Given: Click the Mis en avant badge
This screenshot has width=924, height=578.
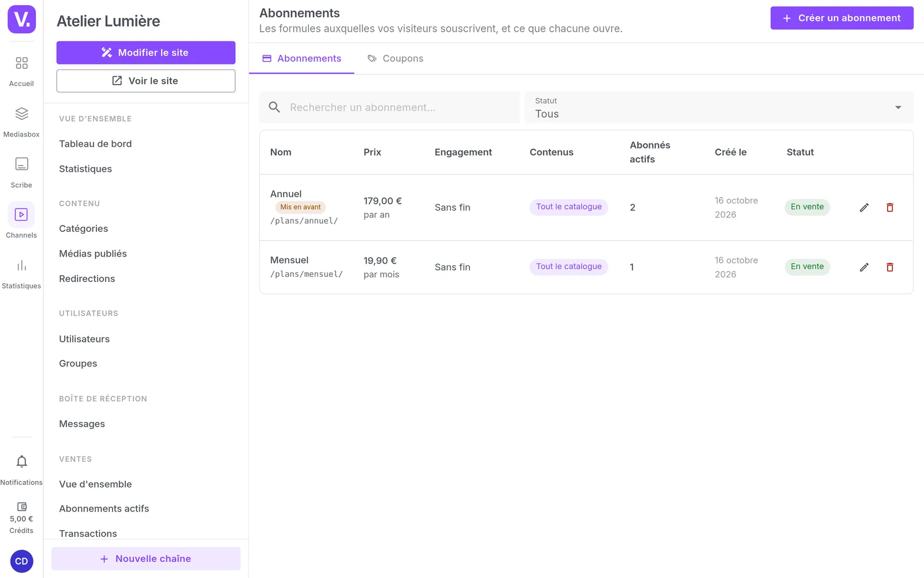Looking at the screenshot, I should coord(300,207).
